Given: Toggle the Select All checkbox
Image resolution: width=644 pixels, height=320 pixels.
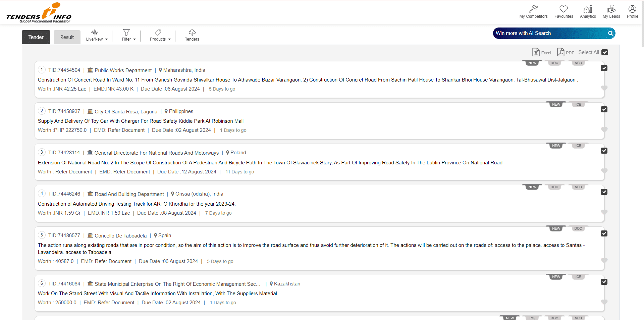Looking at the screenshot, I should tap(605, 52).
